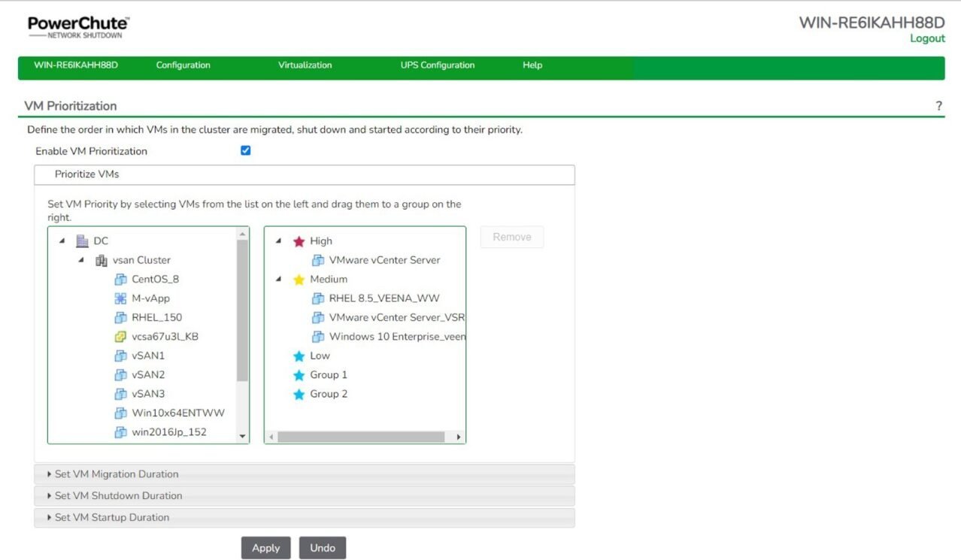Select the Low group label
Image resolution: width=961 pixels, height=560 pixels.
click(320, 356)
